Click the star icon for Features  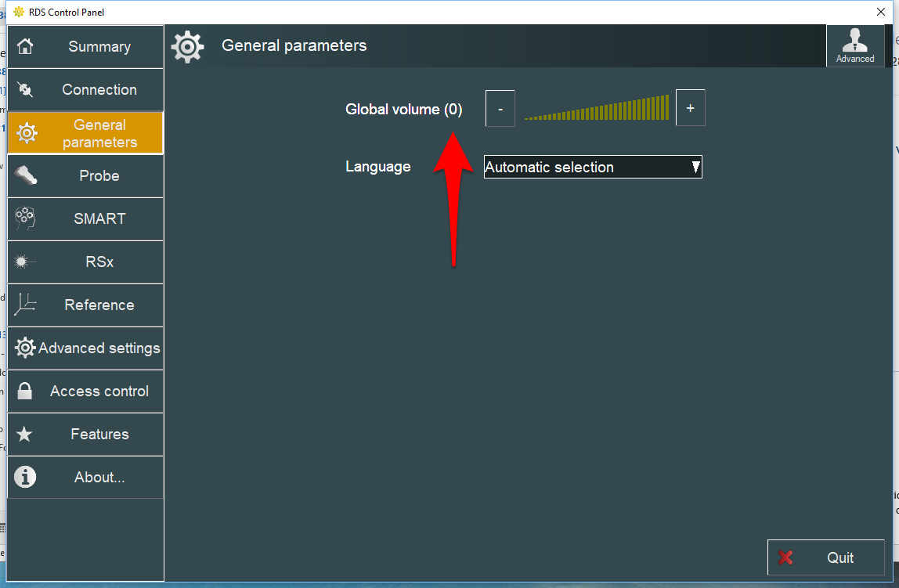(x=25, y=434)
